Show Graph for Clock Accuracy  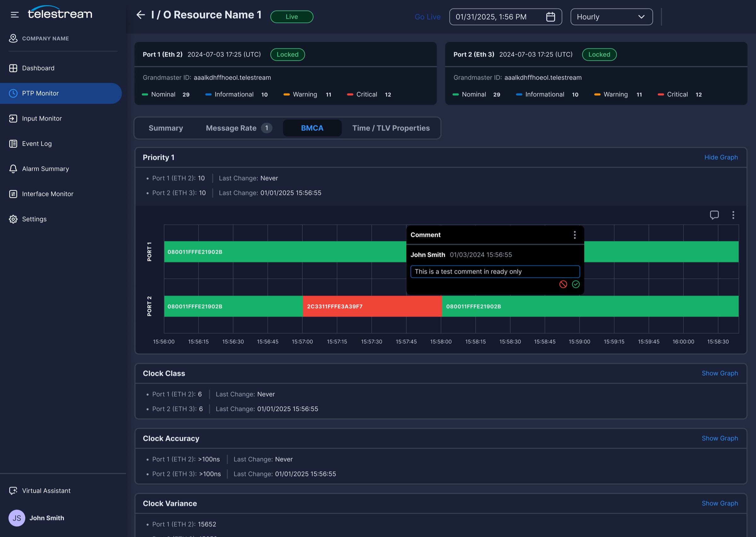[719, 438]
